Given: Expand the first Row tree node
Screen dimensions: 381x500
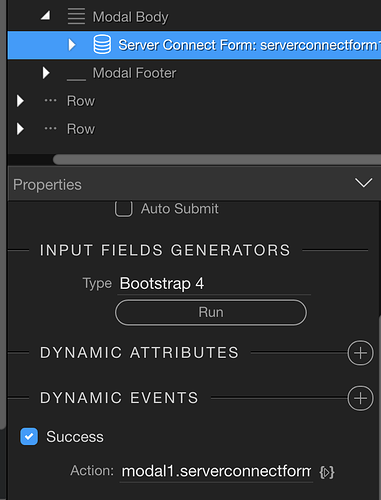Looking at the screenshot, I should point(20,101).
